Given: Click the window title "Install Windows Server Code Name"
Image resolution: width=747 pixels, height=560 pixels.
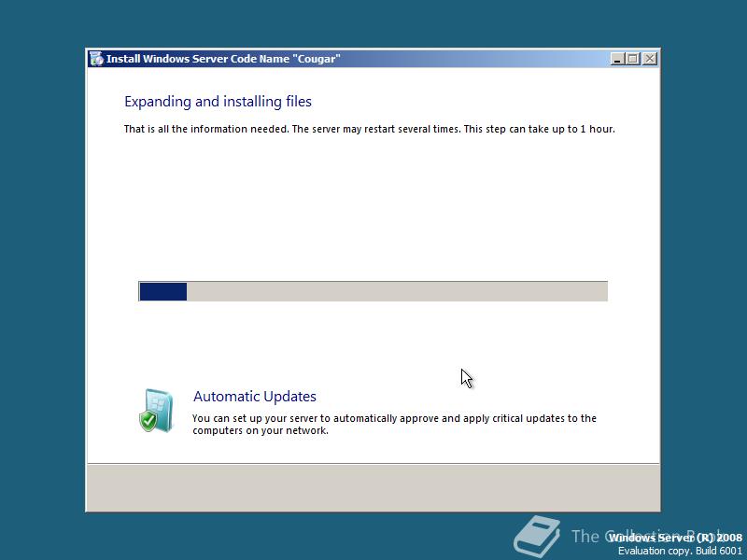Looking at the screenshot, I should coord(223,59).
